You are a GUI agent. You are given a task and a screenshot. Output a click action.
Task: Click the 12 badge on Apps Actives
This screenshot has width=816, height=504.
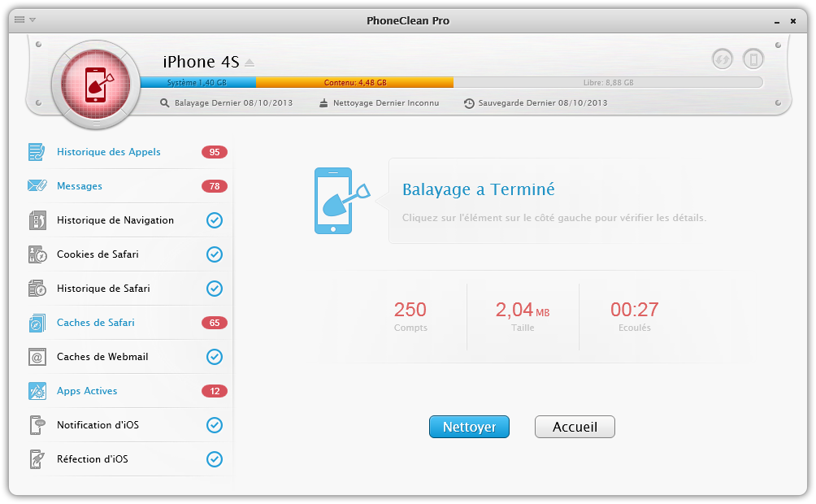[x=215, y=391]
